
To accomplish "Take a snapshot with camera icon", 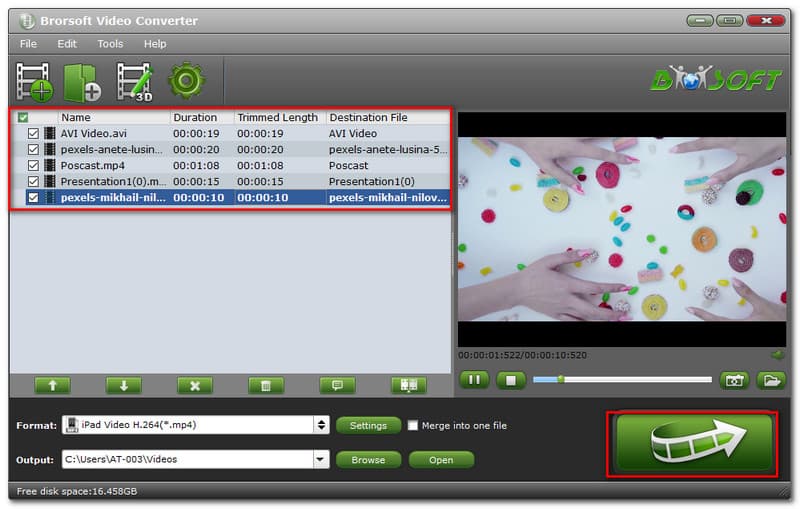I will [x=735, y=380].
